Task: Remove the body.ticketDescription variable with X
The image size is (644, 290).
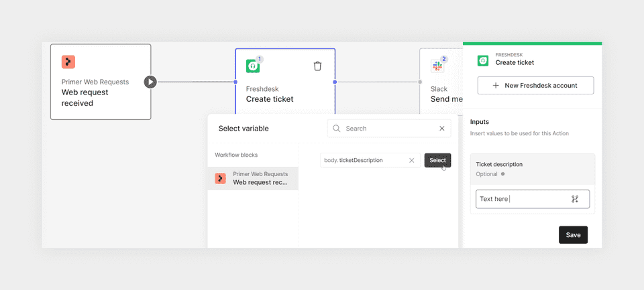Action: tap(411, 160)
